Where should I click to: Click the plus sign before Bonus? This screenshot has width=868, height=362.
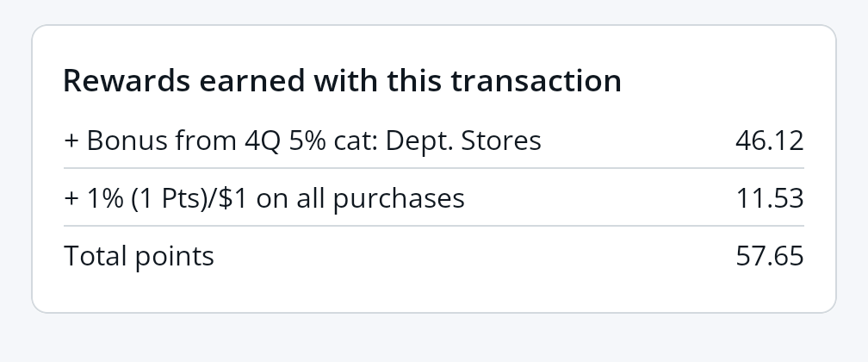tap(71, 140)
